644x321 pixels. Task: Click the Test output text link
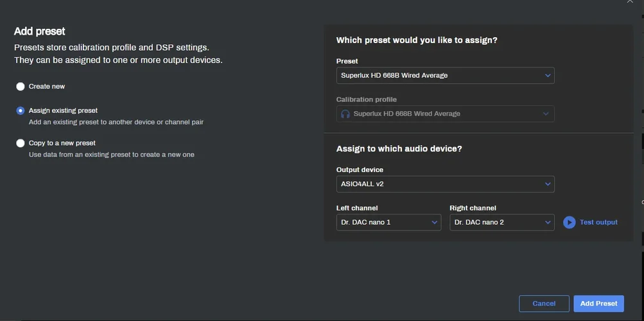click(598, 223)
